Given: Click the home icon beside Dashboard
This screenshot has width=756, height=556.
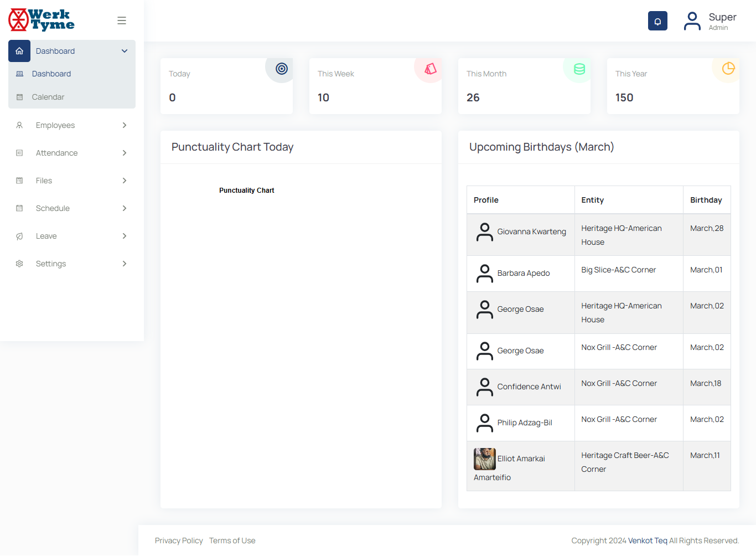Looking at the screenshot, I should 19,51.
